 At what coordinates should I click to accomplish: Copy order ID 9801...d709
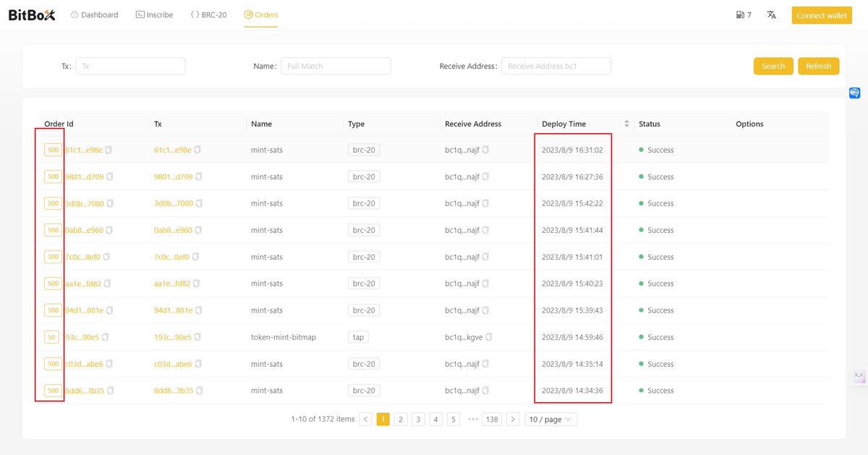coord(110,177)
